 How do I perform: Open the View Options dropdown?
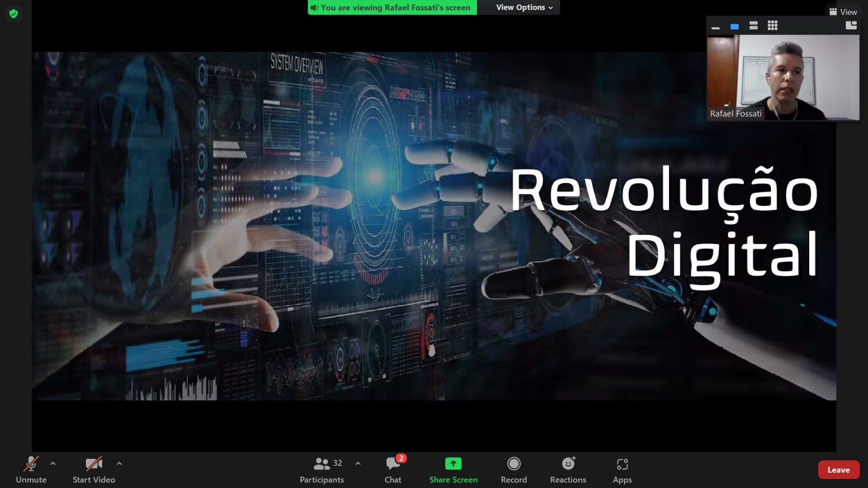(524, 7)
